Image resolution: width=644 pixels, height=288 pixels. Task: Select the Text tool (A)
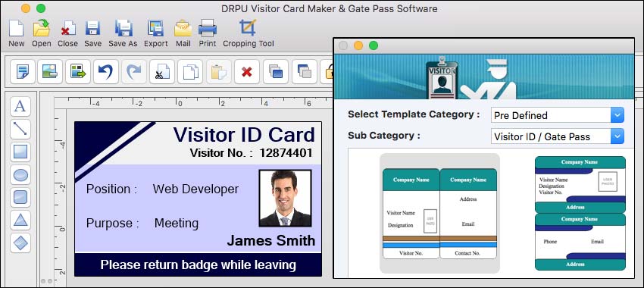click(x=20, y=106)
